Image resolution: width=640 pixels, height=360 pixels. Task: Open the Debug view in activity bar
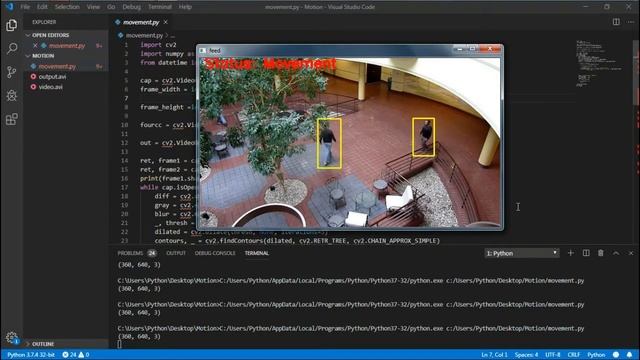click(x=11, y=96)
